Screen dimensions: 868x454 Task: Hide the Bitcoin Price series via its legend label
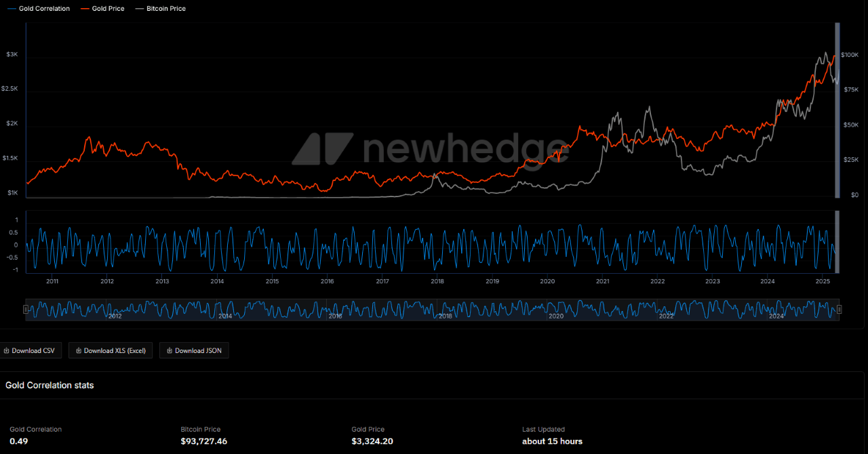click(x=165, y=9)
